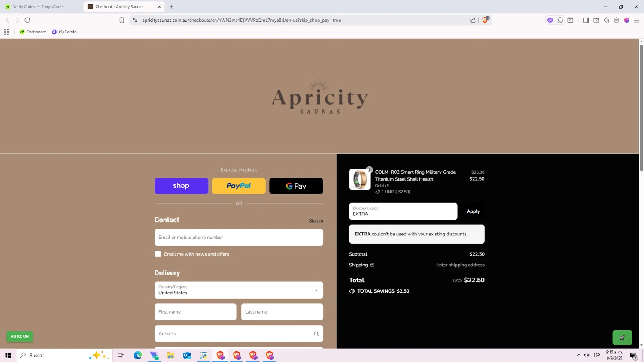Open Brave Shields lion icon
644x362 pixels.
tap(485, 20)
